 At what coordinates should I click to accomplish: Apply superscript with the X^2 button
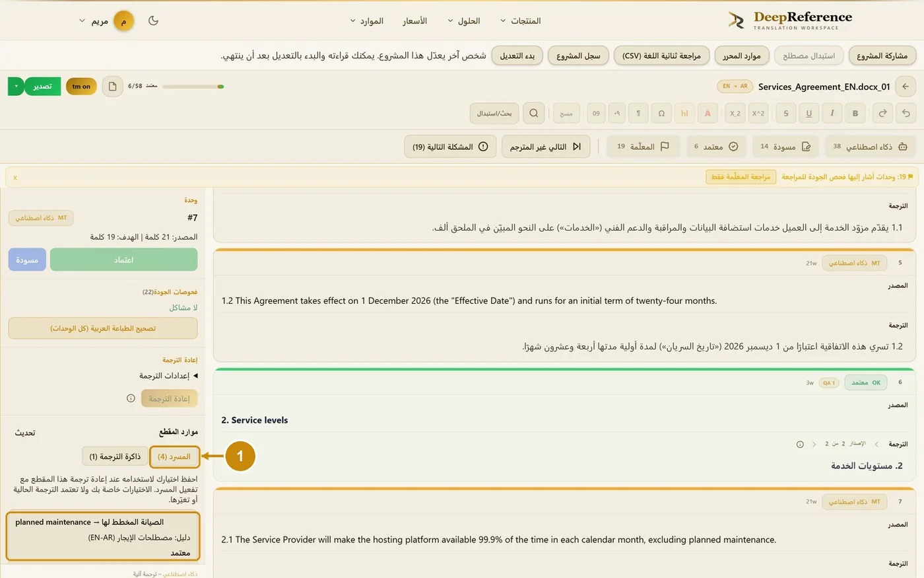[x=758, y=114]
